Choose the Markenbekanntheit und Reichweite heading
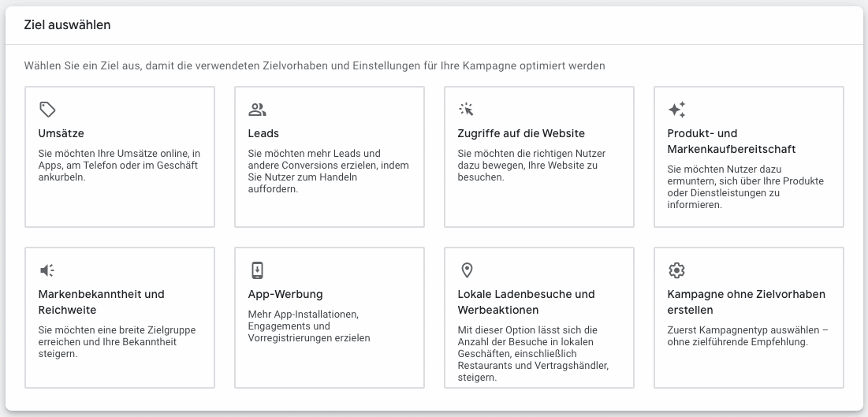 (101, 302)
